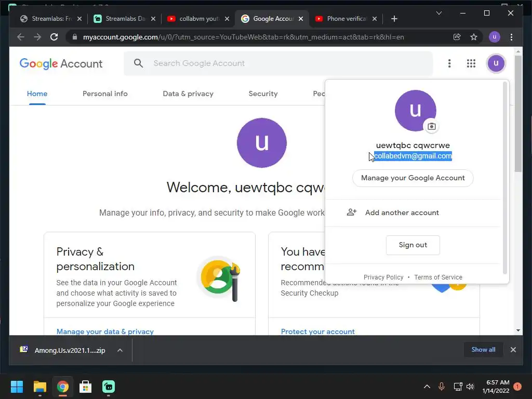This screenshot has height=399, width=532.
Task: Open the Personal info tab
Action: click(x=105, y=94)
